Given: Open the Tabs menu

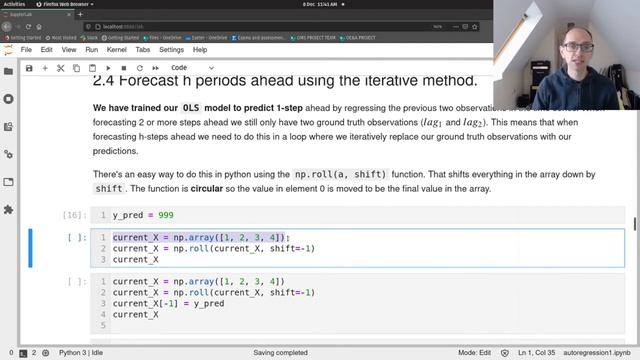Looking at the screenshot, I should [143, 50].
